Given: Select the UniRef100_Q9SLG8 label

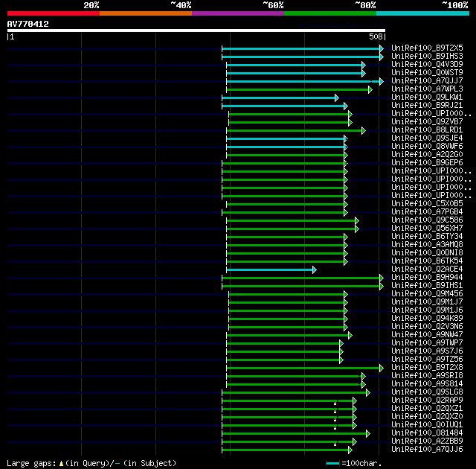Looking at the screenshot, I should click(427, 392).
